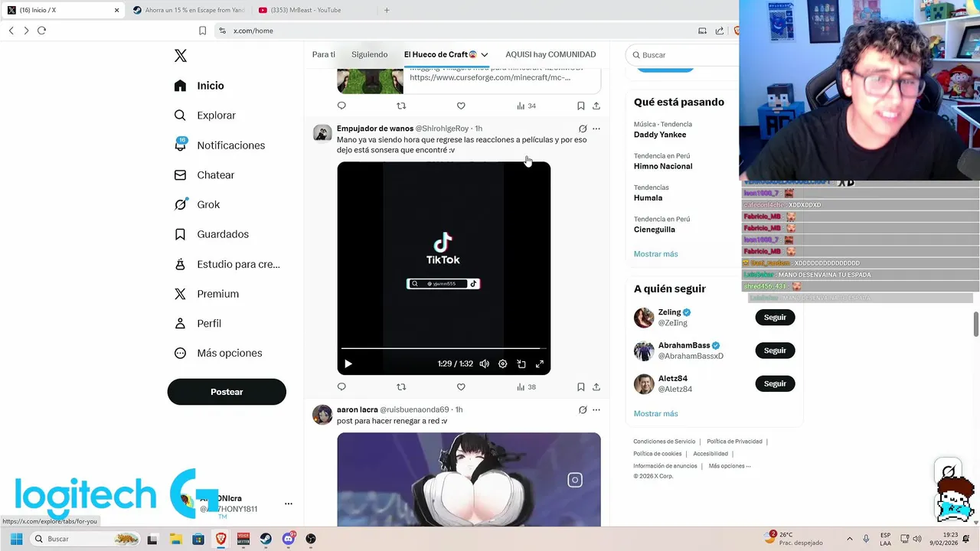Repost the post with 34 views

pyautogui.click(x=401, y=106)
